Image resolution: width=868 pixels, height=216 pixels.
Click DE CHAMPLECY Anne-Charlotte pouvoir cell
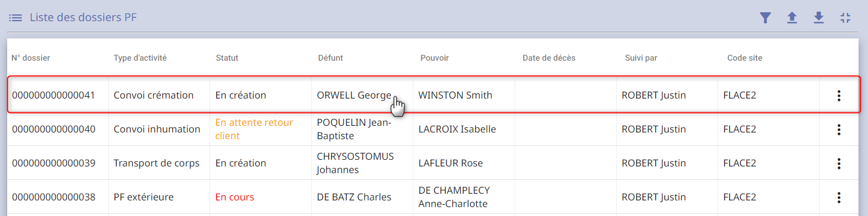(x=464, y=197)
